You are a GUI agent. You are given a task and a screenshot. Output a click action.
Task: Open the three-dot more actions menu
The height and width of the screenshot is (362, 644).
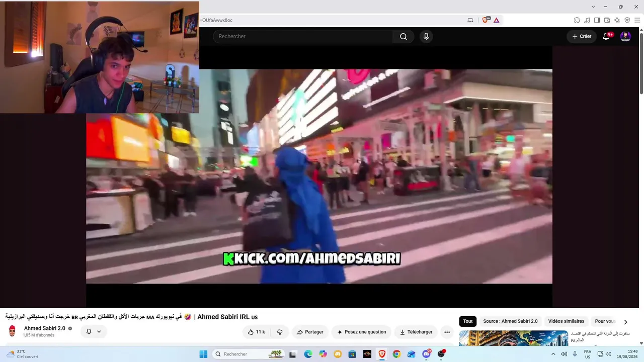tap(447, 332)
